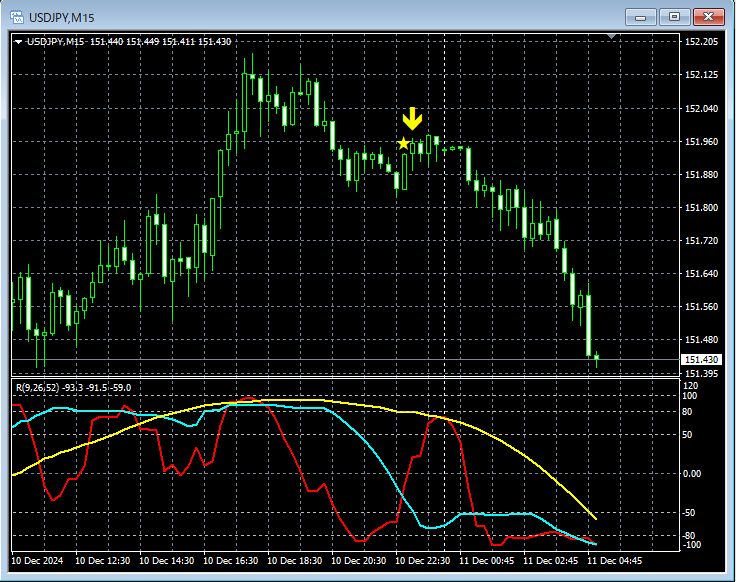Click the 10 Dec 20:30 time label
737x582 pixels.
click(x=359, y=561)
